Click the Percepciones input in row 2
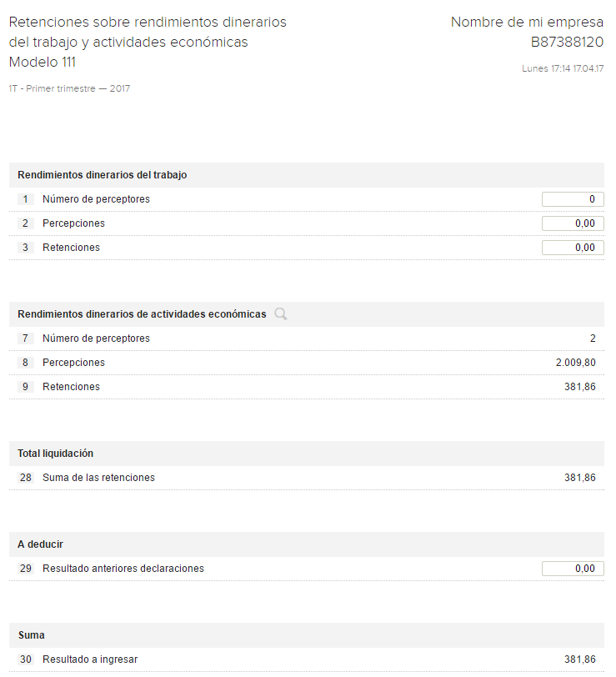616x677 pixels. click(573, 223)
